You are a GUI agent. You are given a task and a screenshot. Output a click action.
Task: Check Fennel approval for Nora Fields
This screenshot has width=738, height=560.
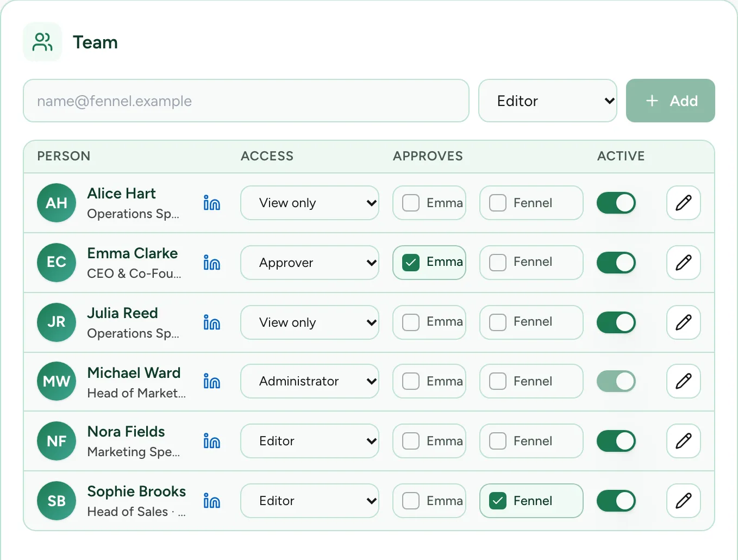pos(498,441)
